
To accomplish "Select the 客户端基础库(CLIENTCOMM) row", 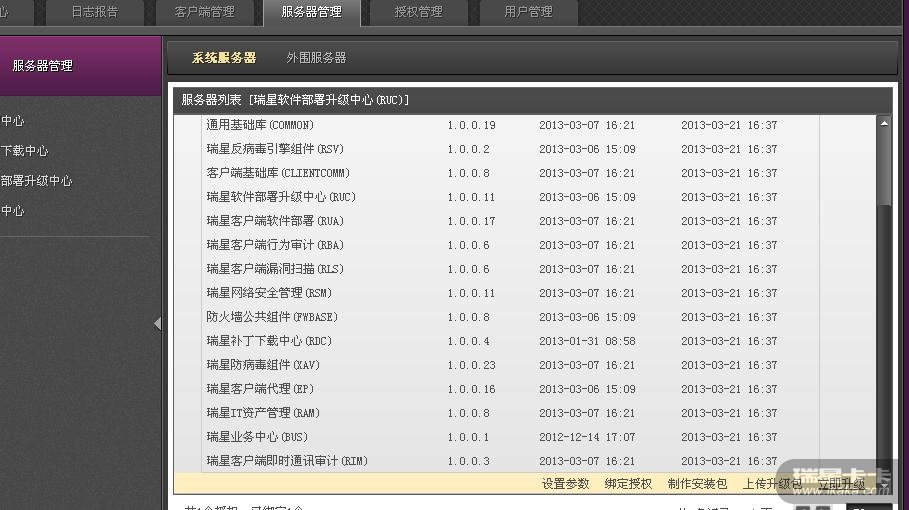I will [x=510, y=173].
